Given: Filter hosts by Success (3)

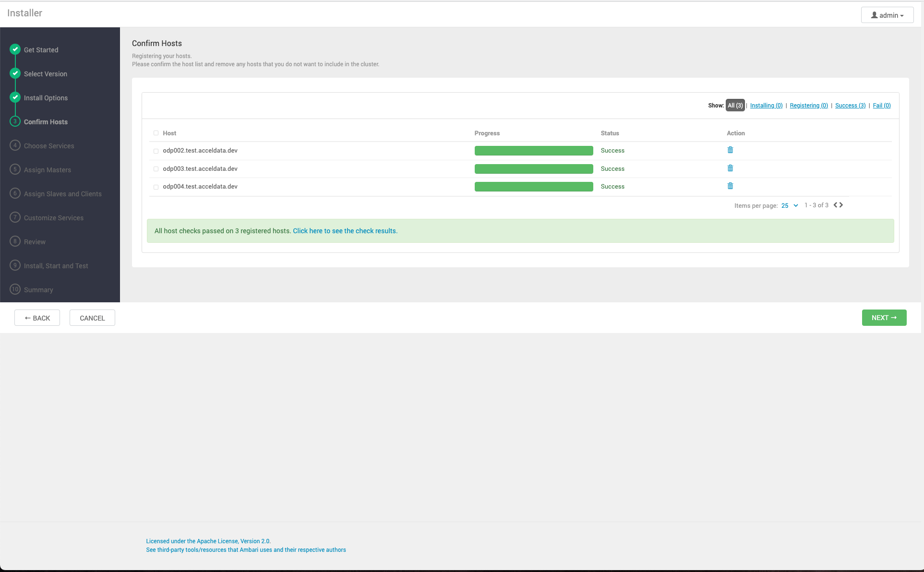Looking at the screenshot, I should (x=850, y=105).
